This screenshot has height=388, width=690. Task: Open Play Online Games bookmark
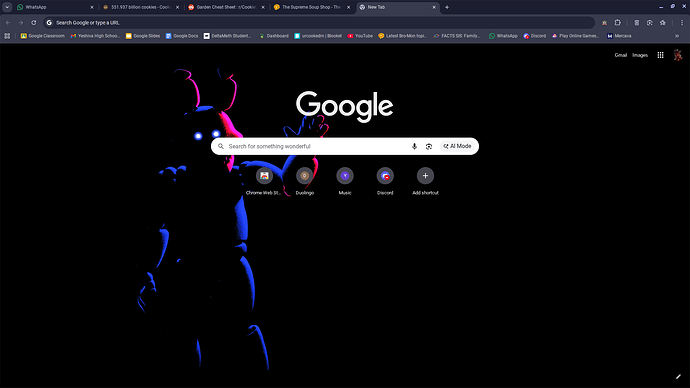coord(575,36)
